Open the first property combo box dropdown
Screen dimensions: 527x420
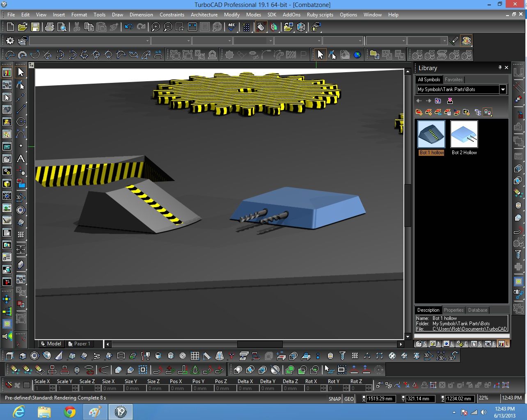pyautogui.click(x=147, y=41)
